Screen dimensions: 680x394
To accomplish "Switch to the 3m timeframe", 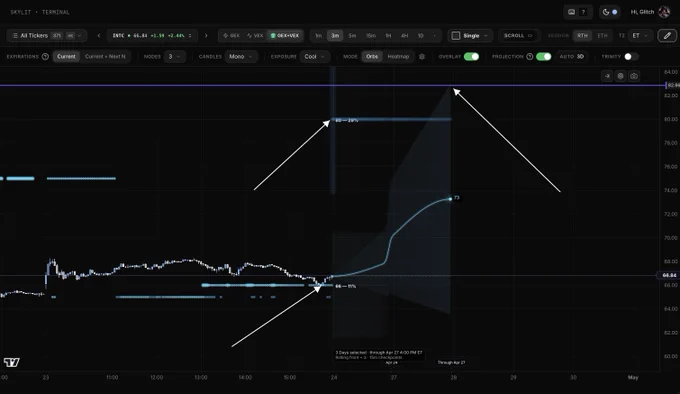I will [x=335, y=36].
